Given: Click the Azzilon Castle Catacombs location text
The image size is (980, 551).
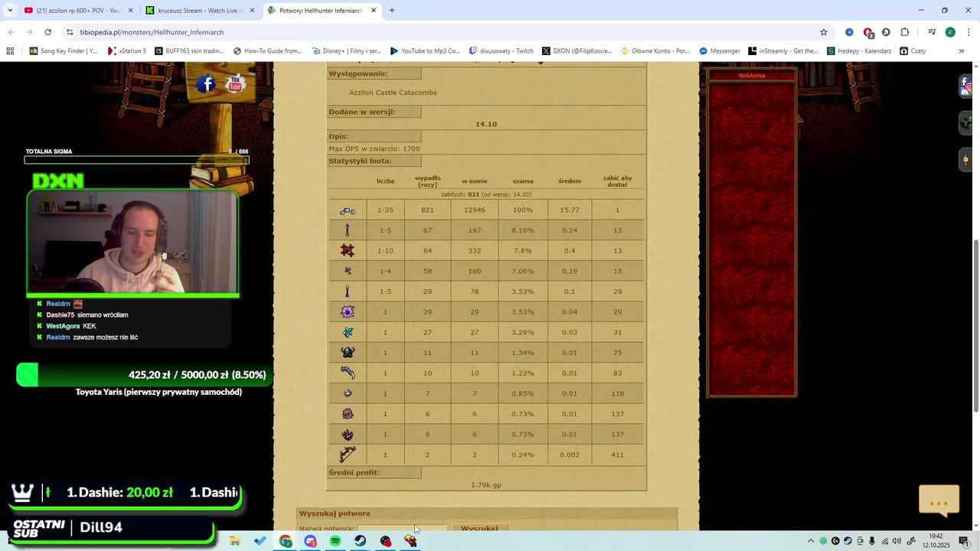Looking at the screenshot, I should point(393,93).
